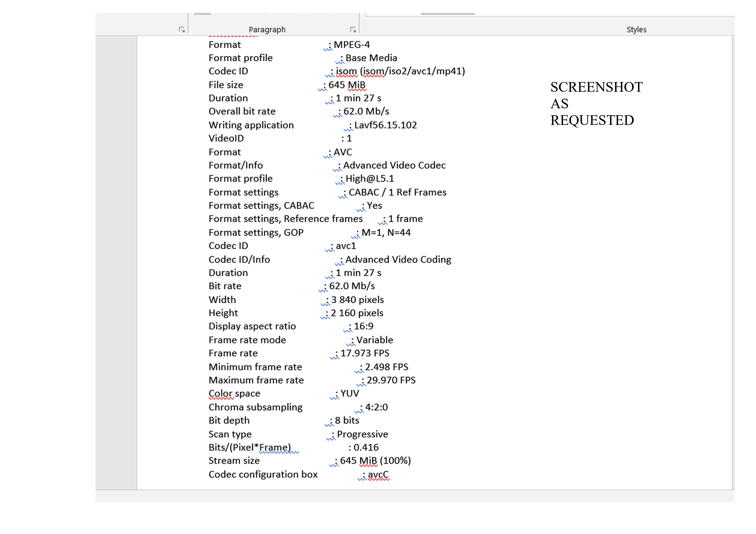
Task: Click the Styles group label
Action: pyautogui.click(x=636, y=30)
